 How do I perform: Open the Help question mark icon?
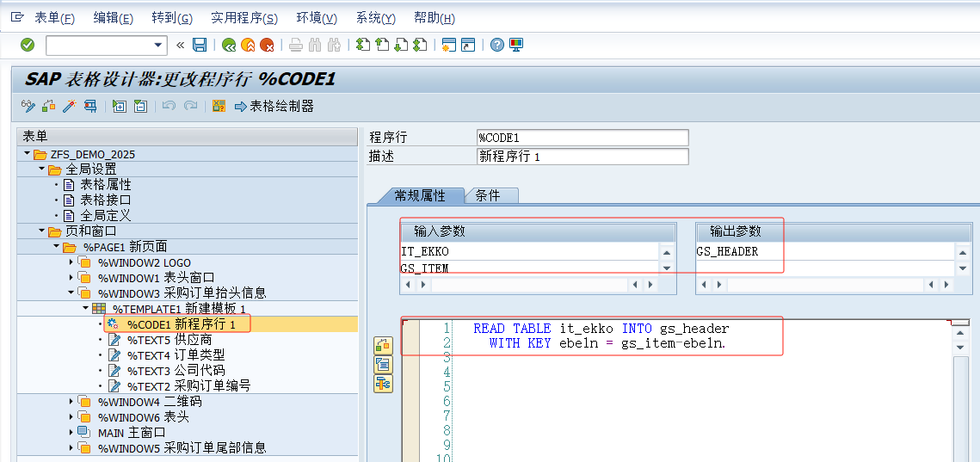click(496, 45)
